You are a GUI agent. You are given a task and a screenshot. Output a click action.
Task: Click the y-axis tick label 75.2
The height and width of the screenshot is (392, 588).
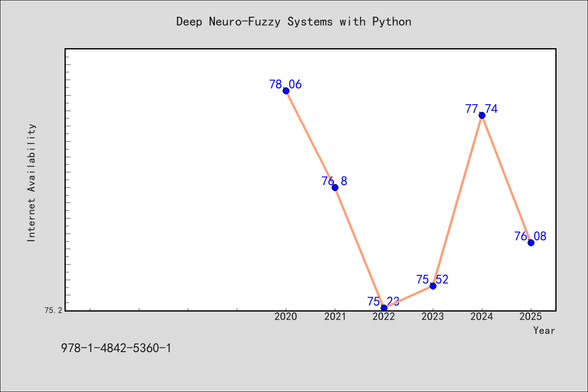[x=53, y=310]
